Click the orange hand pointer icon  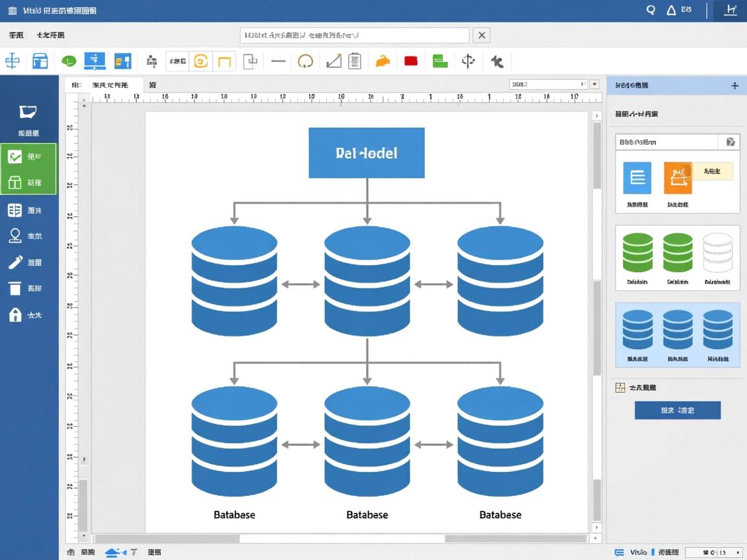coord(383,62)
